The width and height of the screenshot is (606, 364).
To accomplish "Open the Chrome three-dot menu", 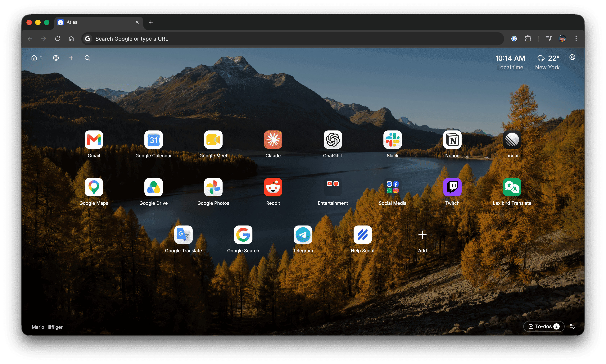I will click(x=576, y=39).
